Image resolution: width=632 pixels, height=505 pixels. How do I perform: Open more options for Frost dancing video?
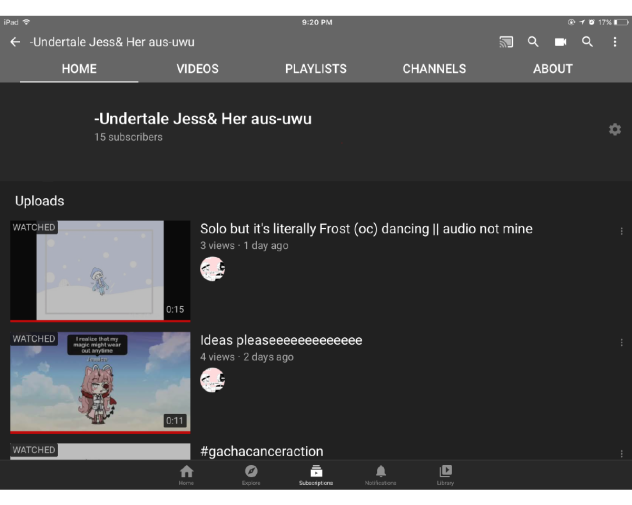[x=621, y=231]
